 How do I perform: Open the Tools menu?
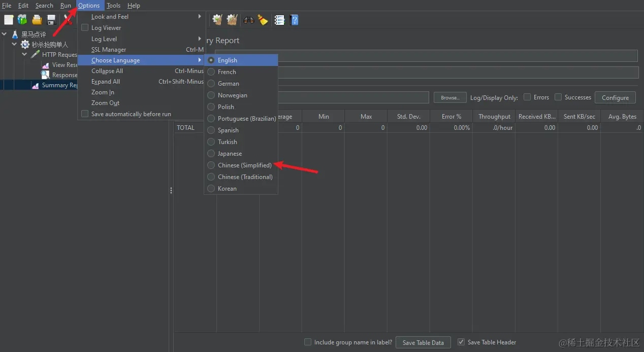pyautogui.click(x=113, y=5)
